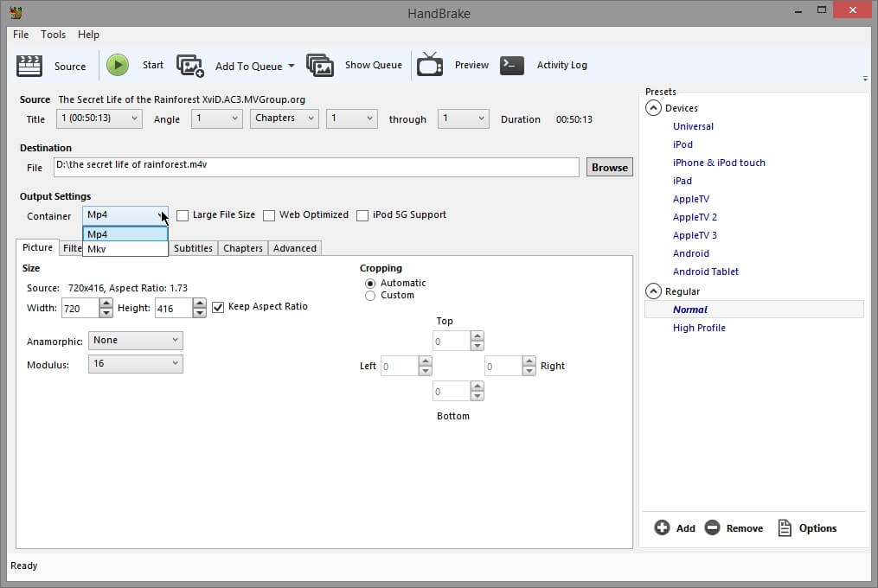The height and width of the screenshot is (588, 878).
Task: Click the destination File path field
Action: click(317, 167)
